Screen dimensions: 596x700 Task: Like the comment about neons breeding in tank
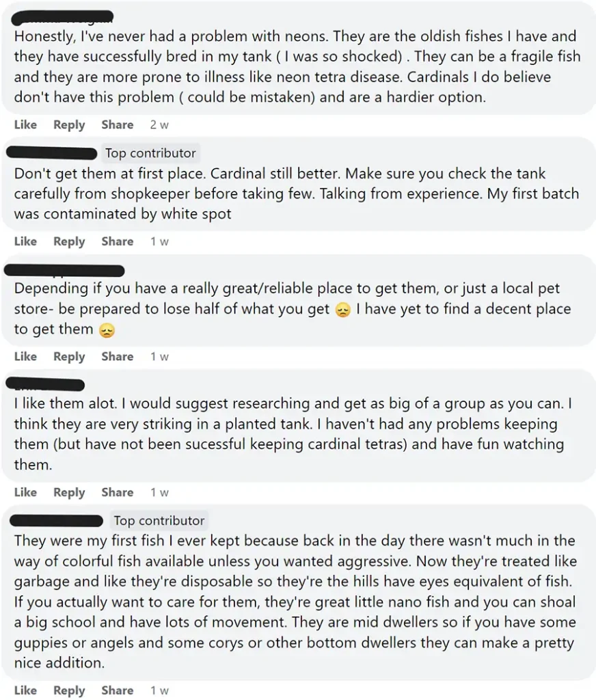(x=25, y=125)
